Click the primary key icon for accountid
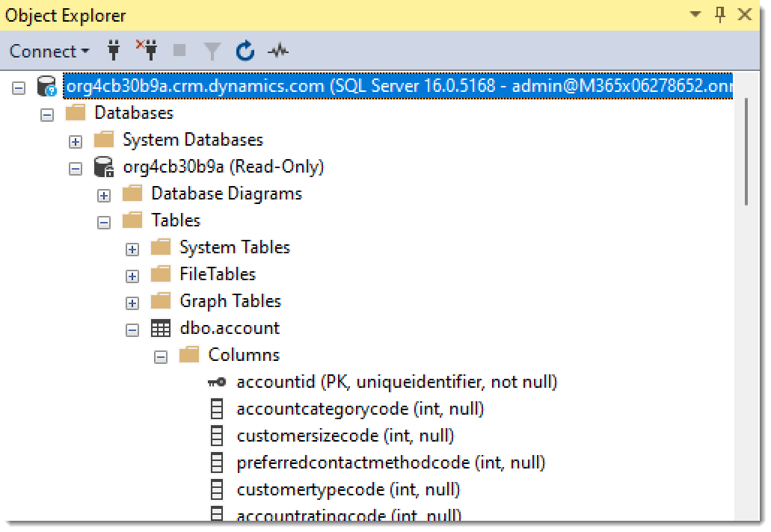The width and height of the screenshot is (771, 532). point(217,382)
